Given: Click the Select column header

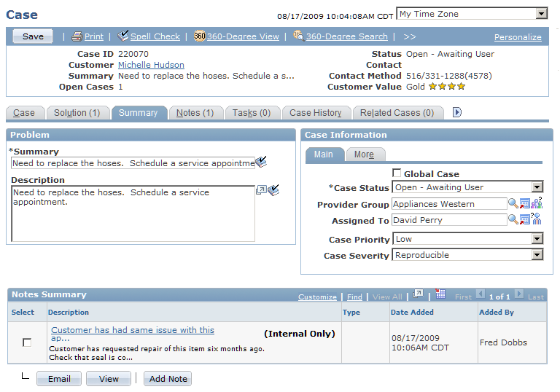Looking at the screenshot, I should pos(23,313).
